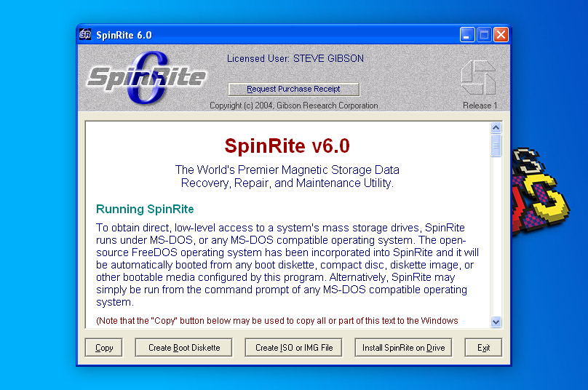Click the 'World's Premier Magnetic Storage' tagline

(x=287, y=176)
